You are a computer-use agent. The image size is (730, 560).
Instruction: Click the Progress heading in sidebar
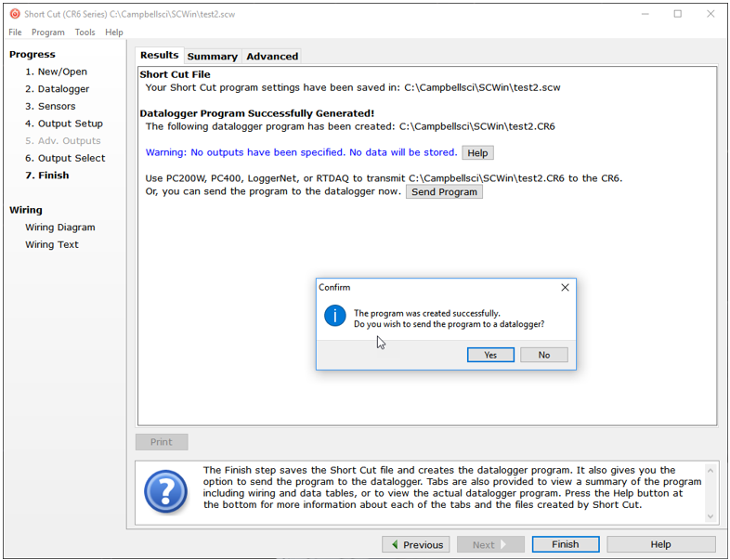33,54
